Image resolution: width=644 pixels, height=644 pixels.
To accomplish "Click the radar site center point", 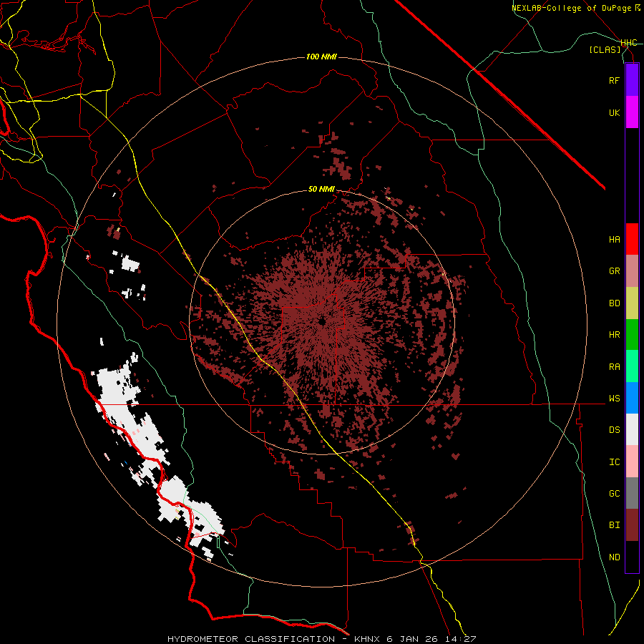I will 322,321.
